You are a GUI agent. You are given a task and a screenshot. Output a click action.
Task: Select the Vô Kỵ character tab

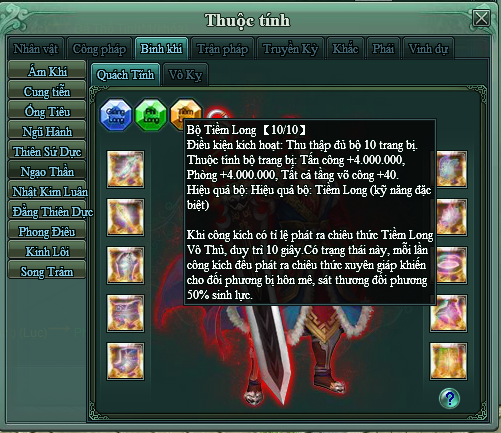(185, 75)
